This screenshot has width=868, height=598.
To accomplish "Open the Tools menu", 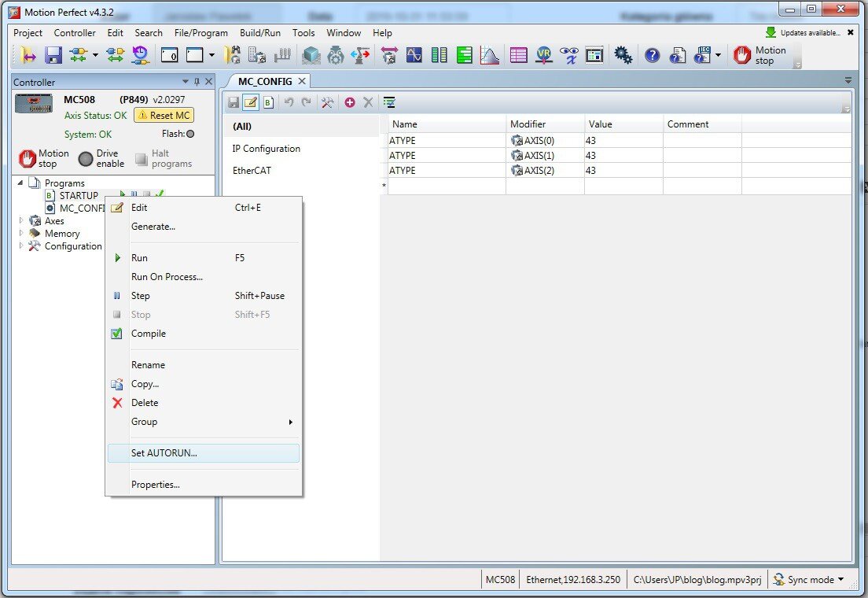I will [303, 33].
